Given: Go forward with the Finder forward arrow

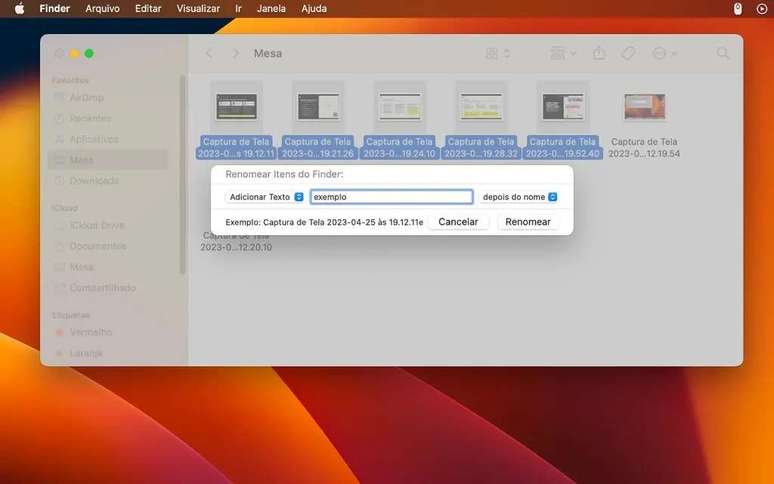Looking at the screenshot, I should [x=235, y=53].
